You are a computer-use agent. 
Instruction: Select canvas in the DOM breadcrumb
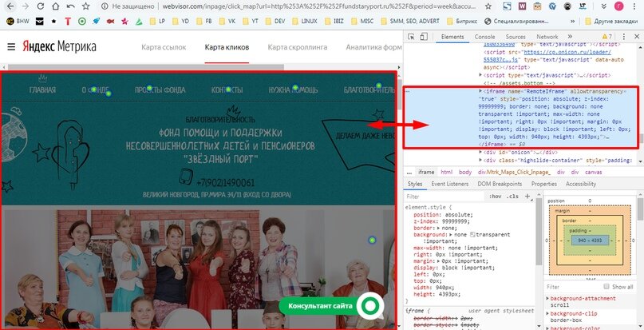pos(594,172)
